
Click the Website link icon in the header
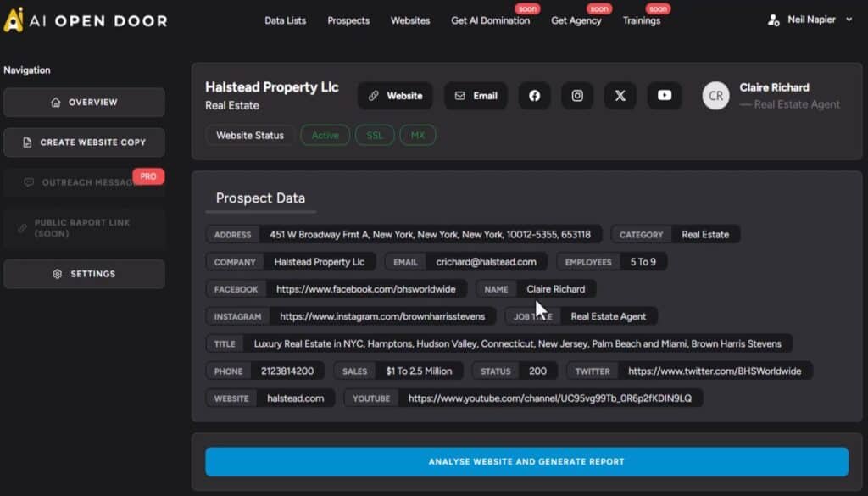pyautogui.click(x=395, y=96)
